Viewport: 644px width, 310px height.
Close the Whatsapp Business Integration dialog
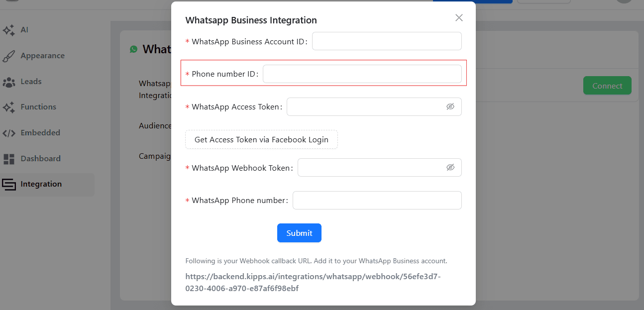point(459,18)
